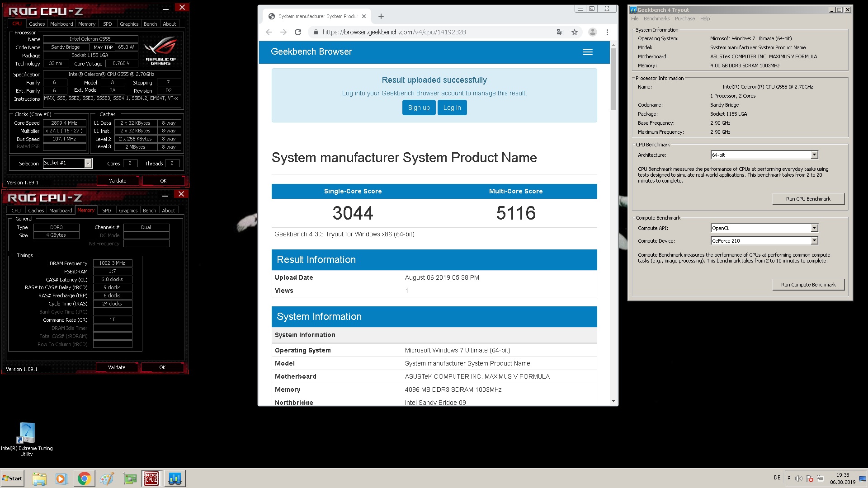Click the Multi-Core Score value 5116
This screenshot has width=868, height=488.
pyautogui.click(x=516, y=213)
